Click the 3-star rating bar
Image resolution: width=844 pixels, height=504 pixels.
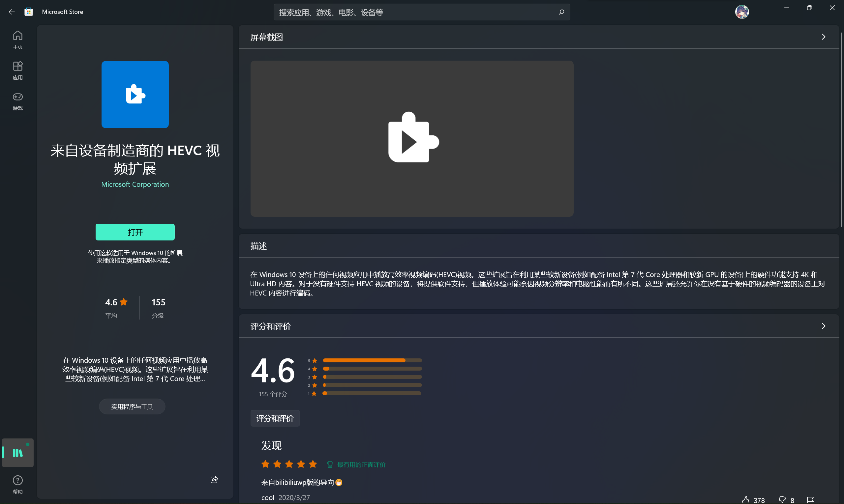(x=372, y=377)
